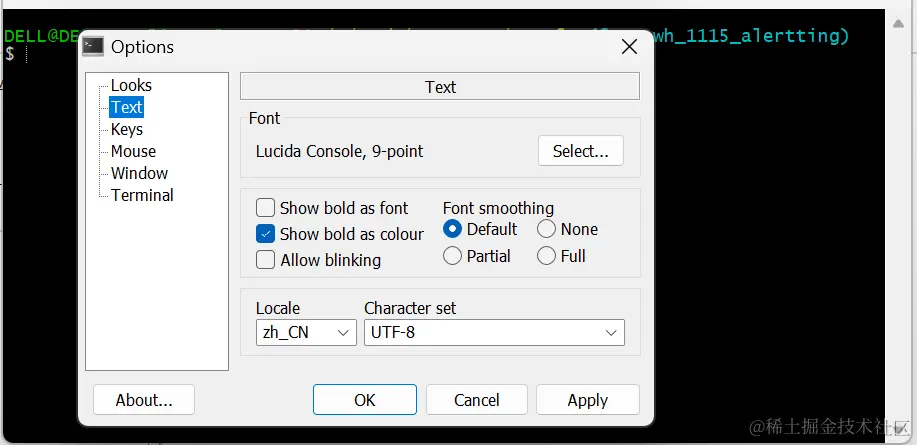The height and width of the screenshot is (445, 917).
Task: Uncheck Show bold as colour
Action: 266,234
